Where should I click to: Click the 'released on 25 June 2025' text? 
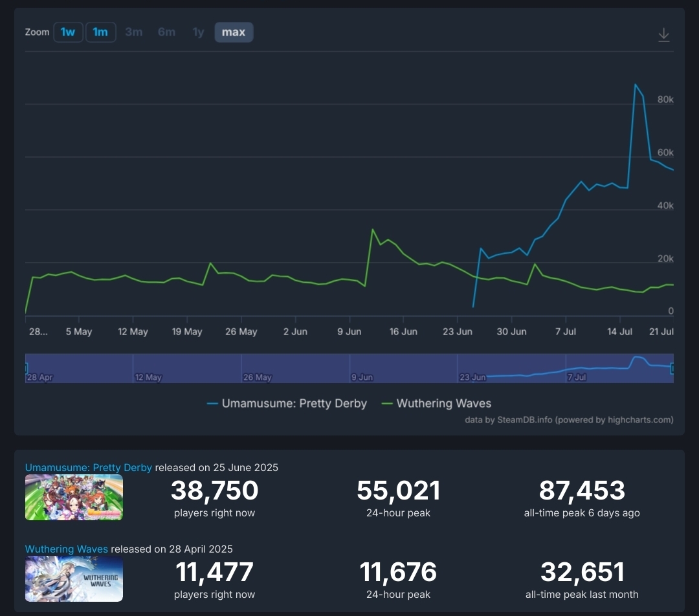point(217,468)
